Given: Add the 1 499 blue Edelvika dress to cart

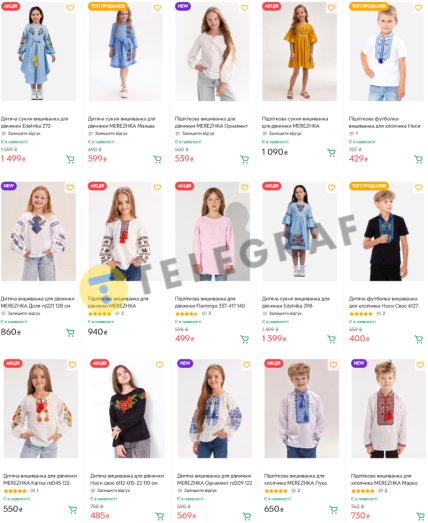Looking at the screenshot, I should pos(70,159).
